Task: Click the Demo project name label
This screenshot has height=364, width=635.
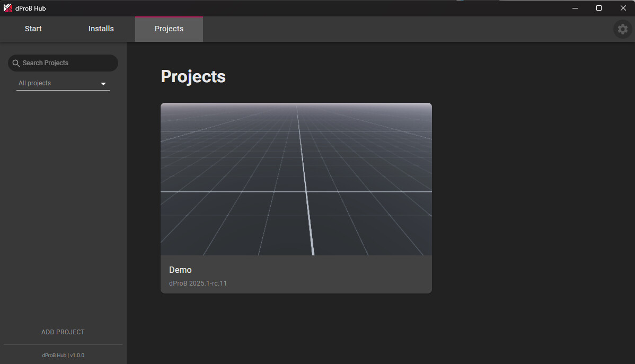Action: 180,270
